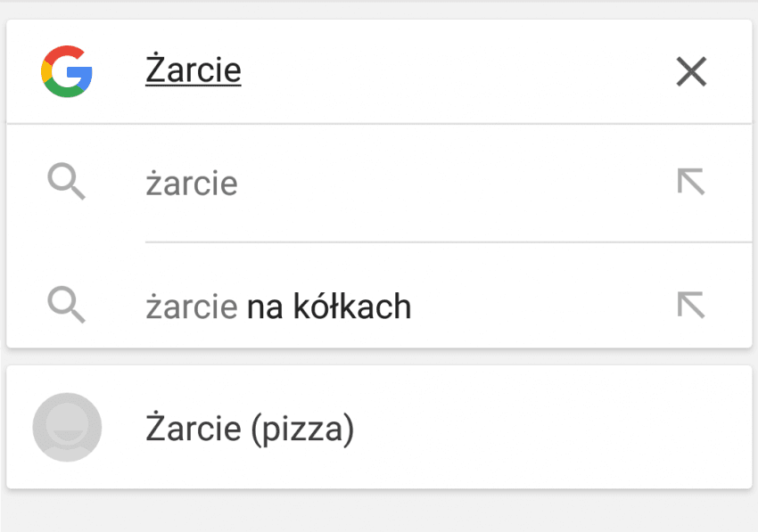Clear the search text with the X button
The image size is (758, 532).
point(691,71)
